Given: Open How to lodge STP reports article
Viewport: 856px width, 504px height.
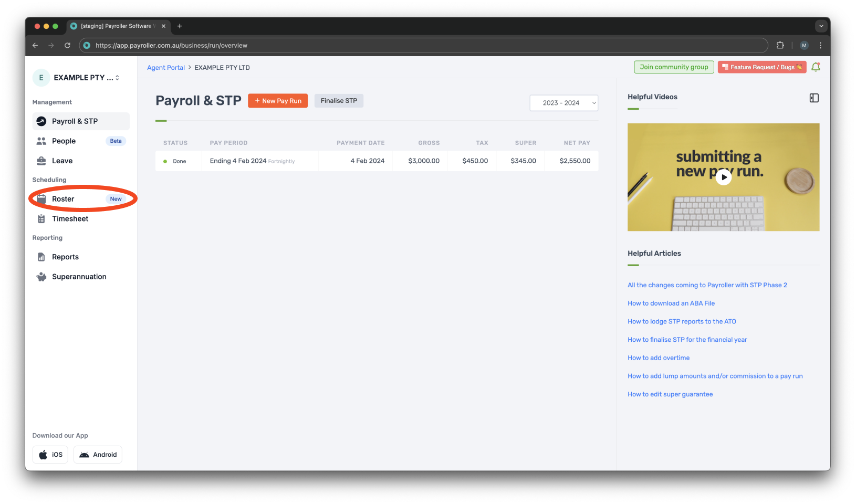Looking at the screenshot, I should pos(682,322).
